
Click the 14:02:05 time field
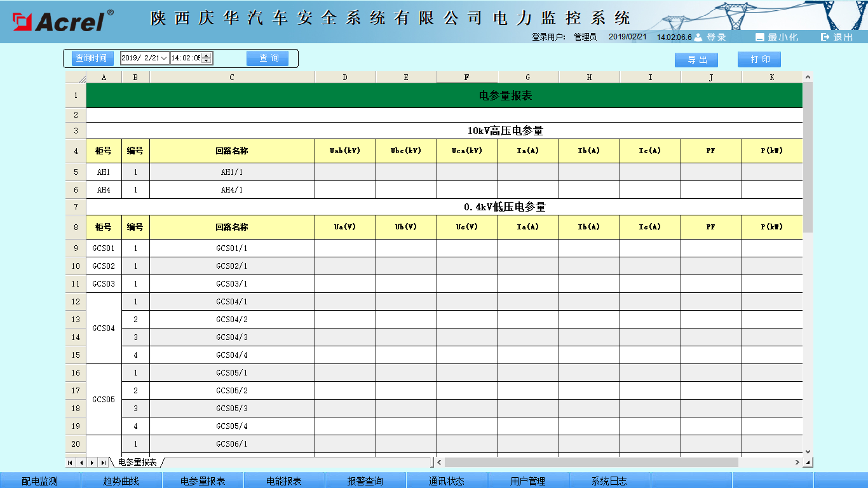186,58
